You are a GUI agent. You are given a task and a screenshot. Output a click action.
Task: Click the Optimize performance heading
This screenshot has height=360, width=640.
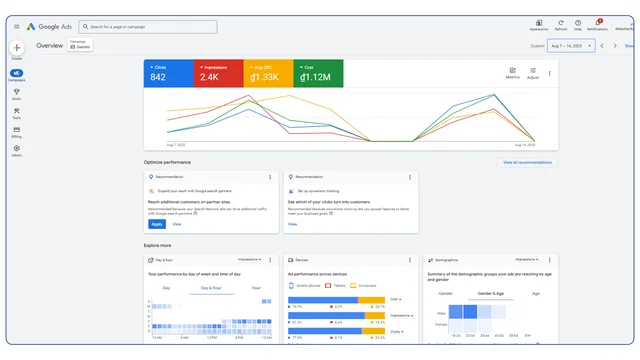tap(167, 162)
